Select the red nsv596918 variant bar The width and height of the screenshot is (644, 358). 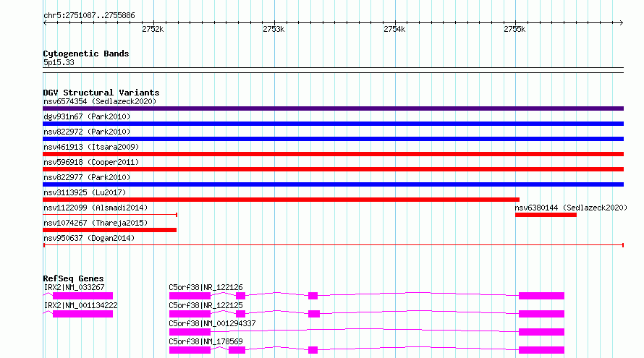tap(333, 169)
